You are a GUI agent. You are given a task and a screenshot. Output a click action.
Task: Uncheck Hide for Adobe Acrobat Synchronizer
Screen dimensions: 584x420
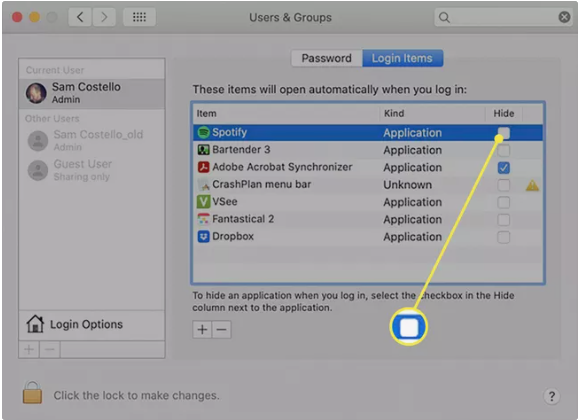(504, 168)
